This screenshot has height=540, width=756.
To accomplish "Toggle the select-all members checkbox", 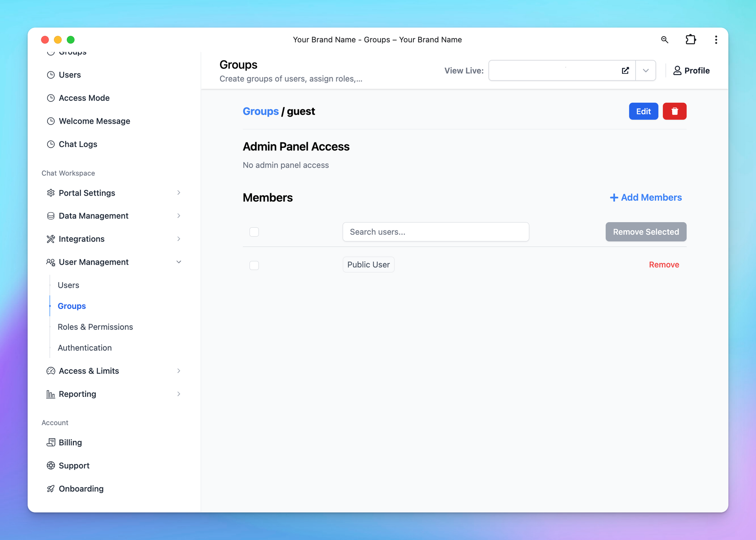I will (x=254, y=232).
